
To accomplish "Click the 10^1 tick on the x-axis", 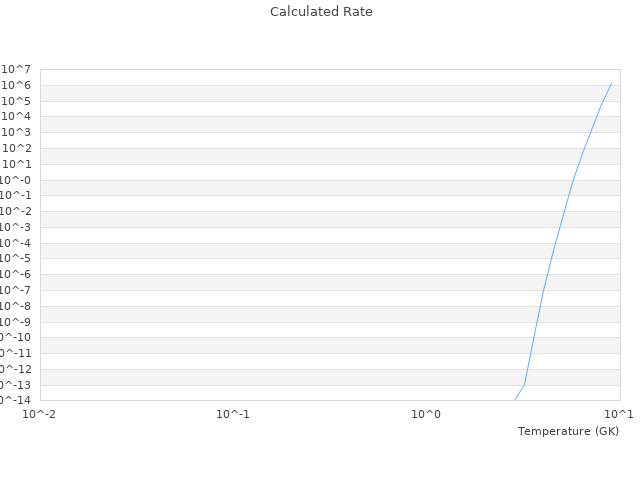I will tap(619, 414).
